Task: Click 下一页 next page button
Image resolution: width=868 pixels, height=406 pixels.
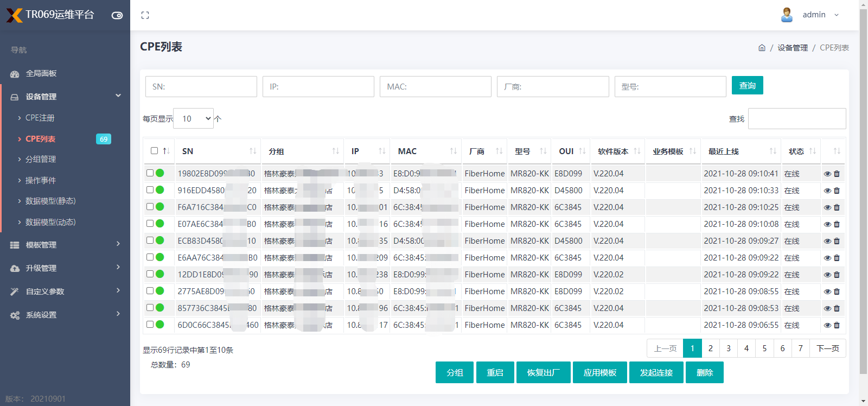Action: pos(828,348)
